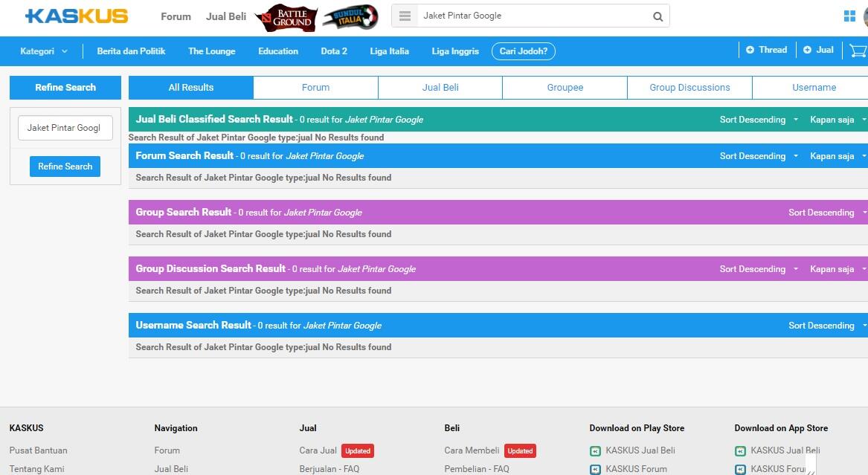Screen dimensions: 868x475
Task: Open Forum in the top header
Action: (x=176, y=16)
